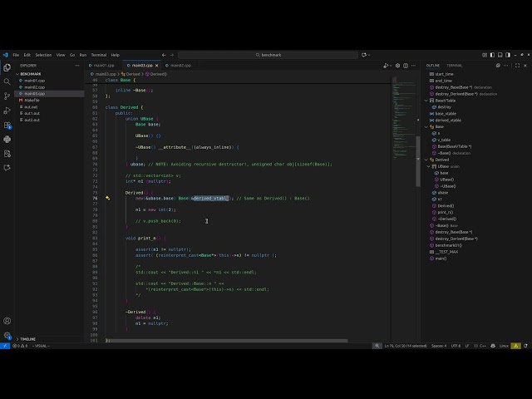532x399 pixels.
Task: Open editor More Actions ellipsis
Action: click(x=413, y=66)
